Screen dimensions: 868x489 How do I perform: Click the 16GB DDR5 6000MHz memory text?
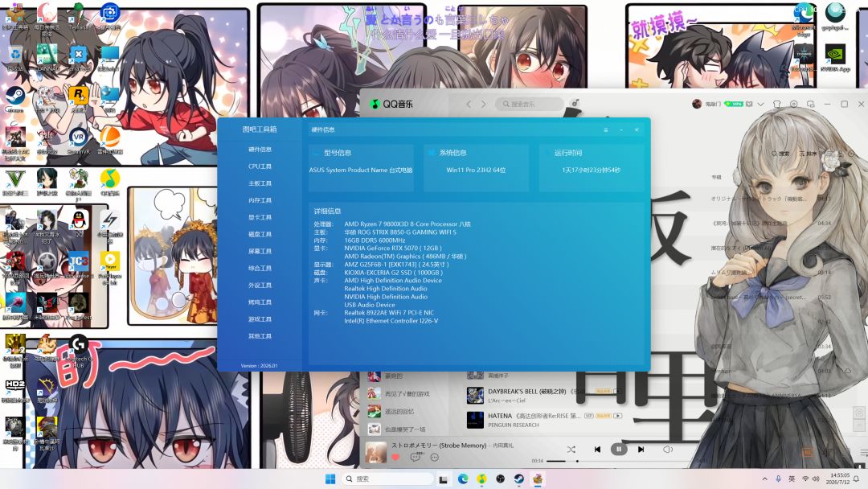(x=375, y=240)
